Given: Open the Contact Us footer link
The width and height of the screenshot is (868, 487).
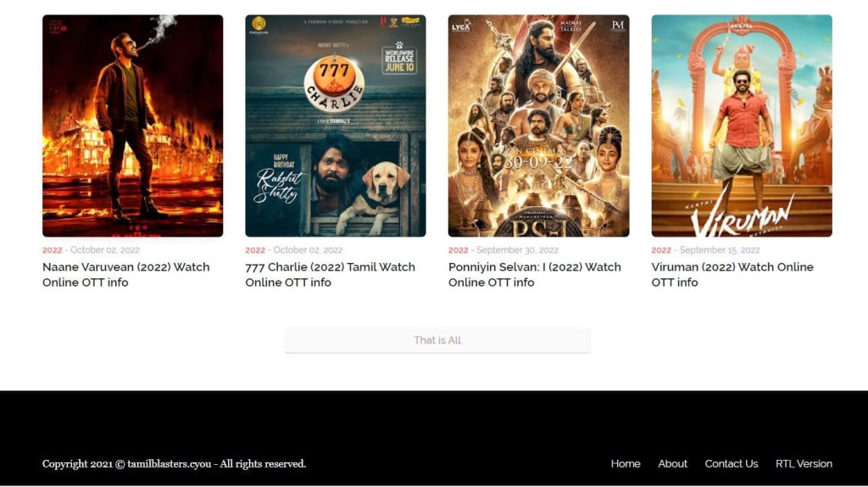Looking at the screenshot, I should point(732,464).
